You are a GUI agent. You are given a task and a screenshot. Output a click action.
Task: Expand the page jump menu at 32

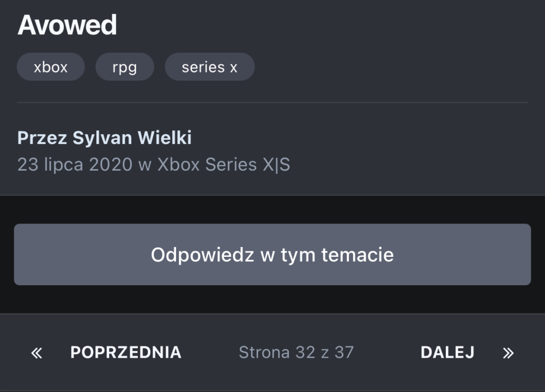coord(296,352)
